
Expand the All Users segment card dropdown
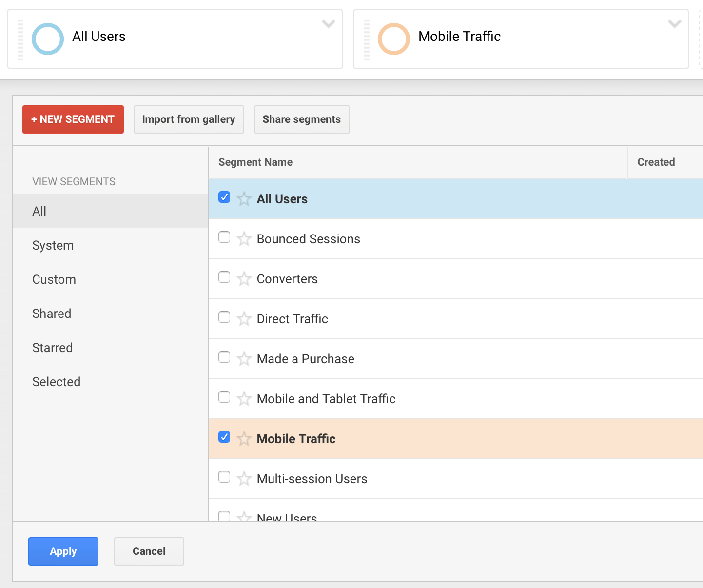pos(329,24)
